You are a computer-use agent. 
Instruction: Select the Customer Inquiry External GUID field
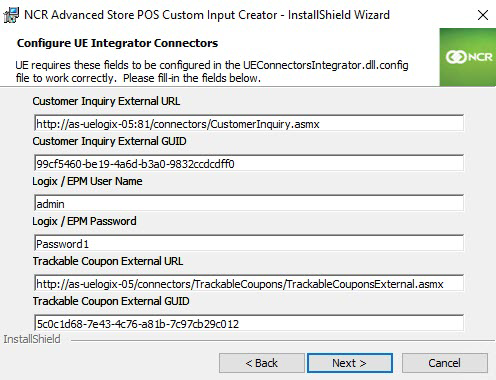pyautogui.click(x=249, y=163)
